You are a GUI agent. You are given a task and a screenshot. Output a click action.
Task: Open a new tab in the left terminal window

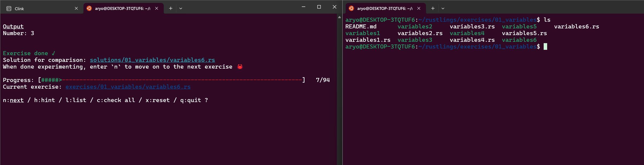[170, 8]
